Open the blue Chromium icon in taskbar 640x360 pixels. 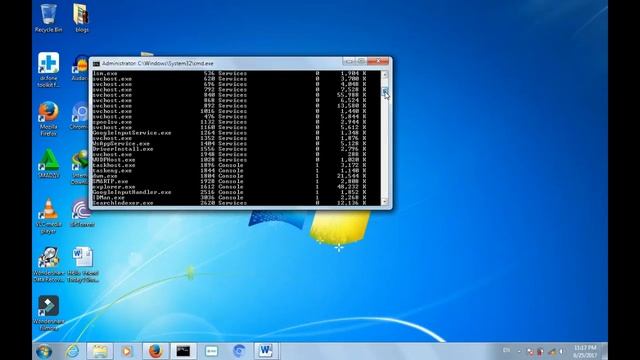[239, 351]
